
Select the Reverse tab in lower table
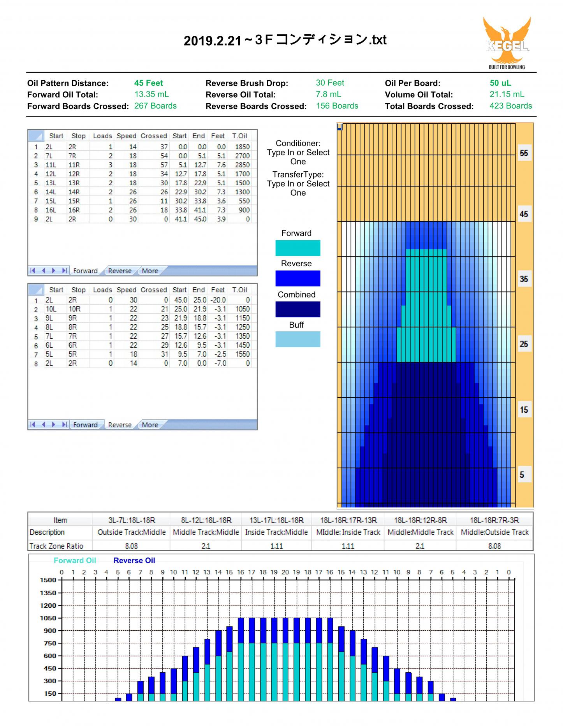120,425
